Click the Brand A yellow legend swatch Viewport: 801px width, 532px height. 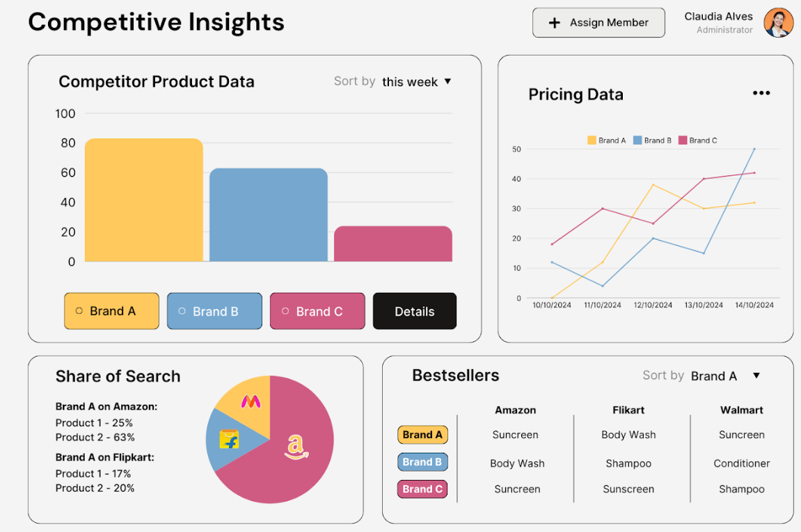(x=592, y=140)
